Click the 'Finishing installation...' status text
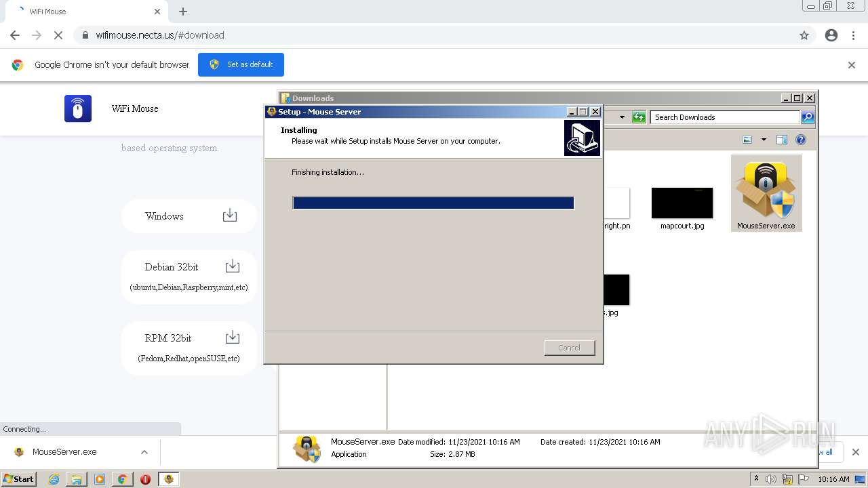868x488 pixels. coord(328,172)
